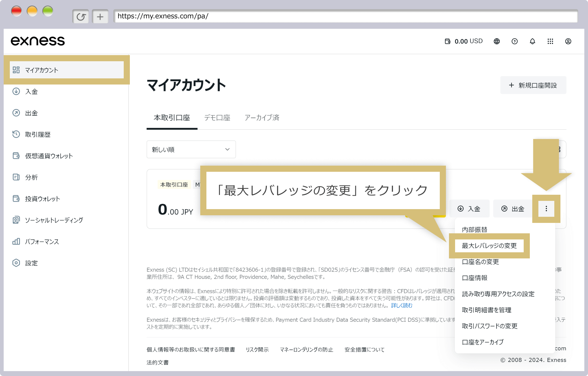The height and width of the screenshot is (376, 588).
Task: Click the three-dot more options button
Action: click(546, 209)
